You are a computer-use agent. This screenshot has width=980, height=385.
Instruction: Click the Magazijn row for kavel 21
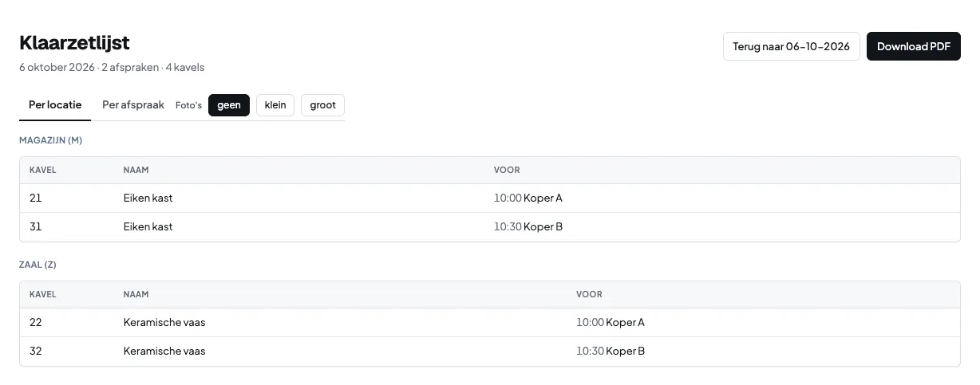pos(490,198)
